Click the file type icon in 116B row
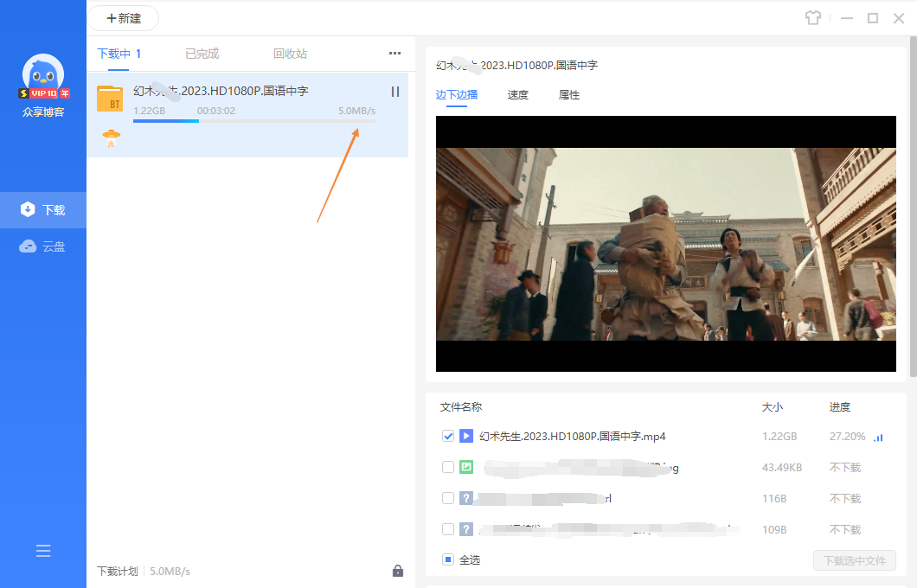 pyautogui.click(x=466, y=498)
